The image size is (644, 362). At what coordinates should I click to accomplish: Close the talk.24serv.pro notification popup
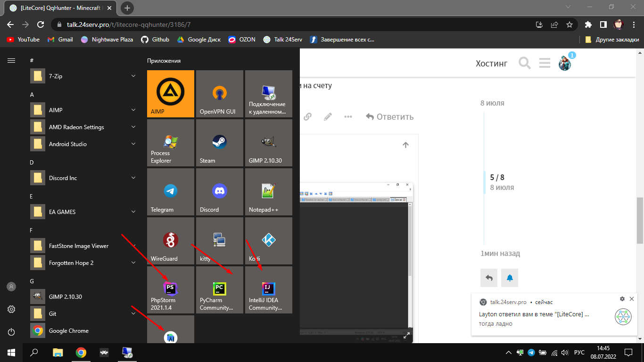point(632,299)
